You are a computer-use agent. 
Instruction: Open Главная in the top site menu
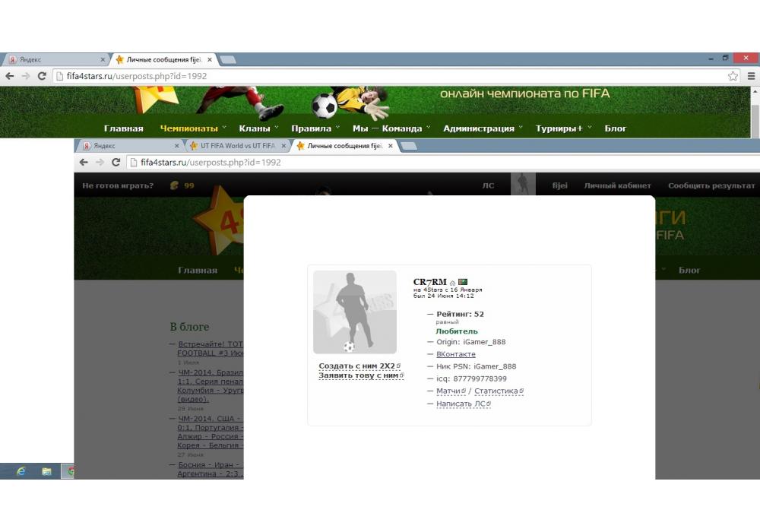[124, 128]
